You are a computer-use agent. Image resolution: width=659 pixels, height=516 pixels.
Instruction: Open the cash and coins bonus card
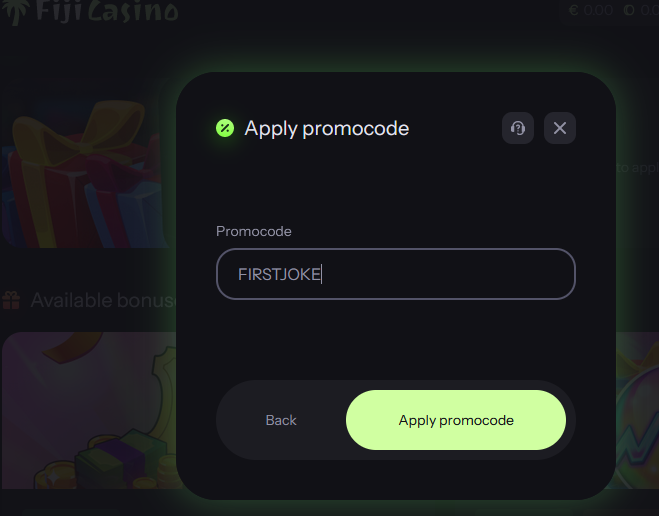(x=89, y=411)
